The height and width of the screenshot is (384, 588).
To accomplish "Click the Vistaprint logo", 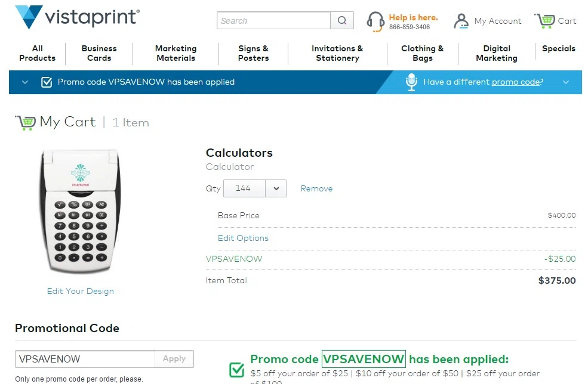I will point(77,17).
